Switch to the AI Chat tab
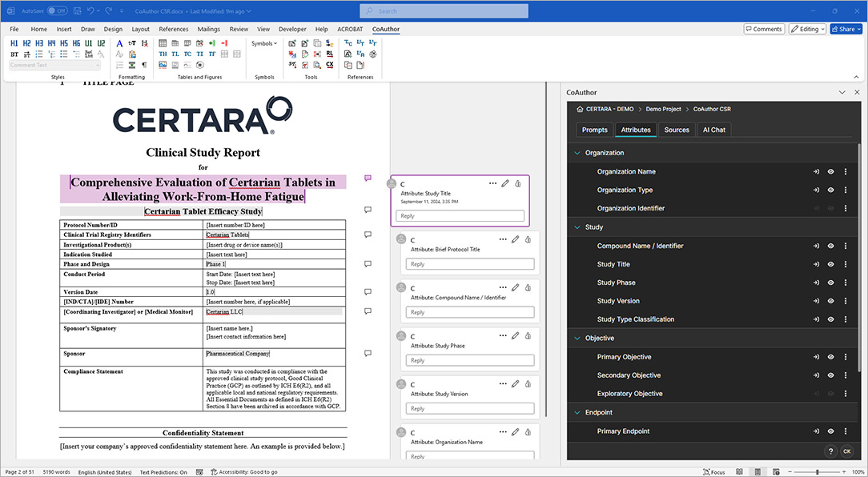 [714, 130]
